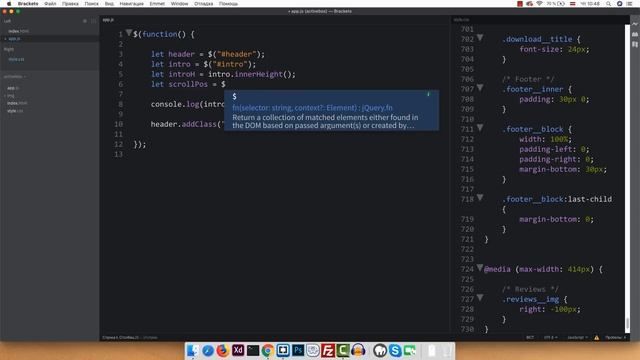Collapse .footer__block rule at line 711

coord(480,128)
